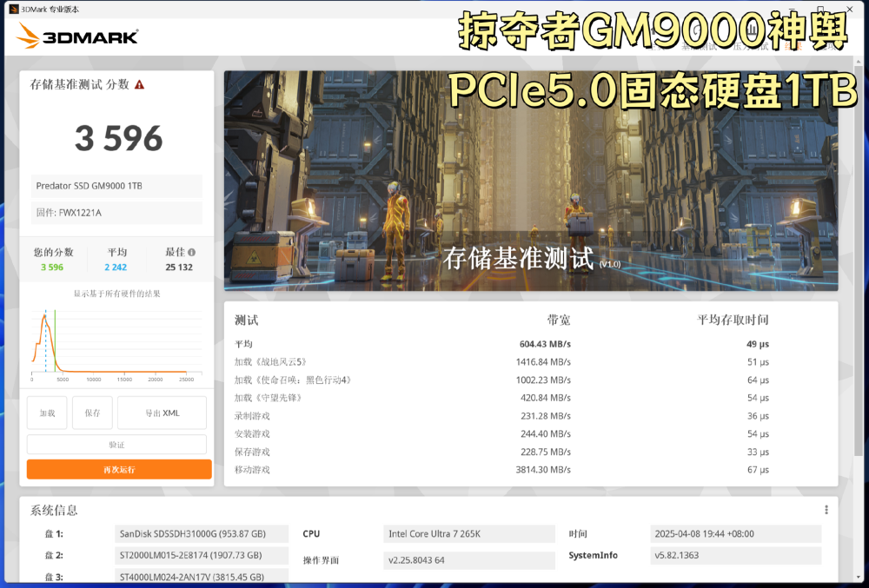Image resolution: width=869 pixels, height=588 pixels.
Task: Click the 测试 column header
Action: click(246, 320)
